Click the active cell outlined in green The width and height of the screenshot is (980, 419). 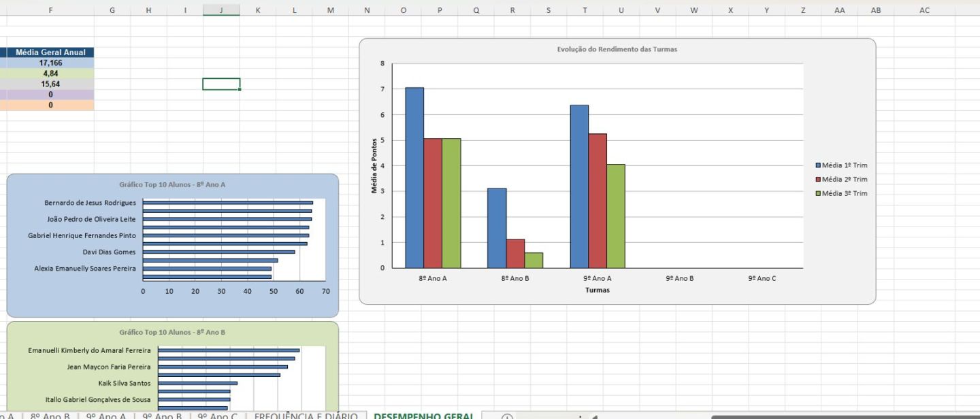pyautogui.click(x=221, y=84)
